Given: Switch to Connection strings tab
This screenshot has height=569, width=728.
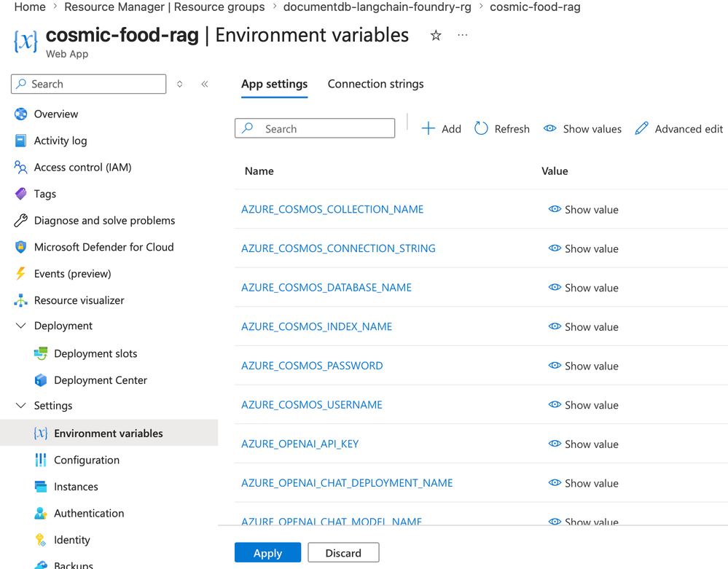Looking at the screenshot, I should tap(375, 84).
